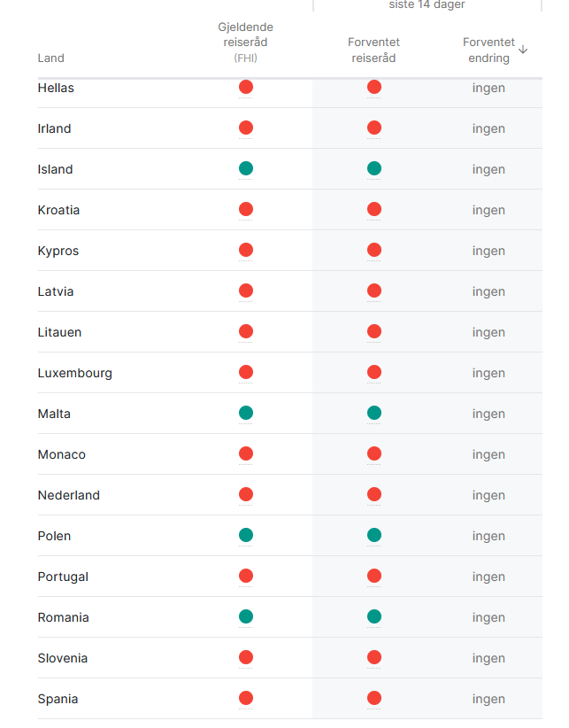Sort by Gjeldende reiseråd column header
Image resolution: width=569 pixels, height=728 pixels.
pyautogui.click(x=245, y=42)
